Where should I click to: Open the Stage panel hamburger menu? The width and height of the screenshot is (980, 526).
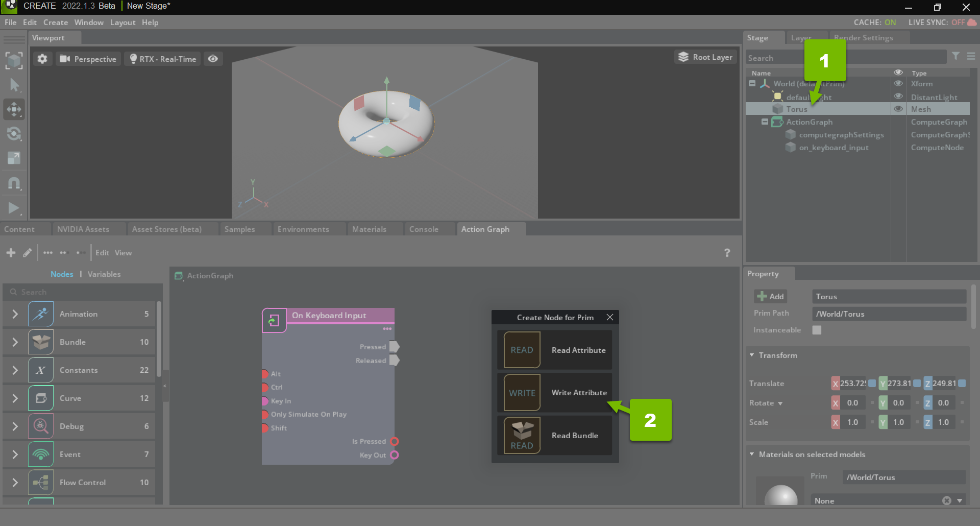971,56
